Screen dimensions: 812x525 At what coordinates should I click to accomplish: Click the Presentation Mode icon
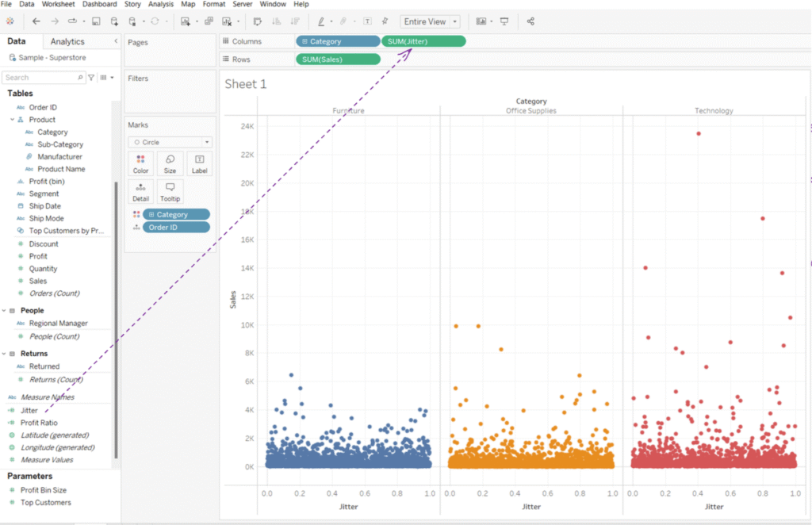(504, 21)
